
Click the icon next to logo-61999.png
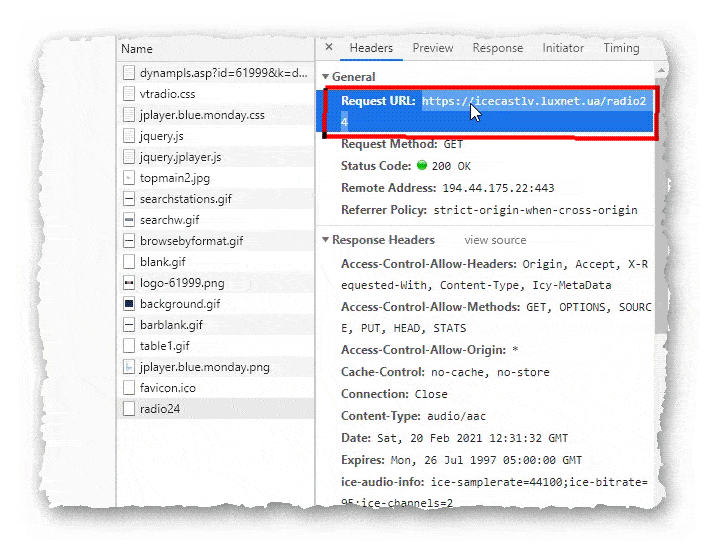tap(129, 283)
